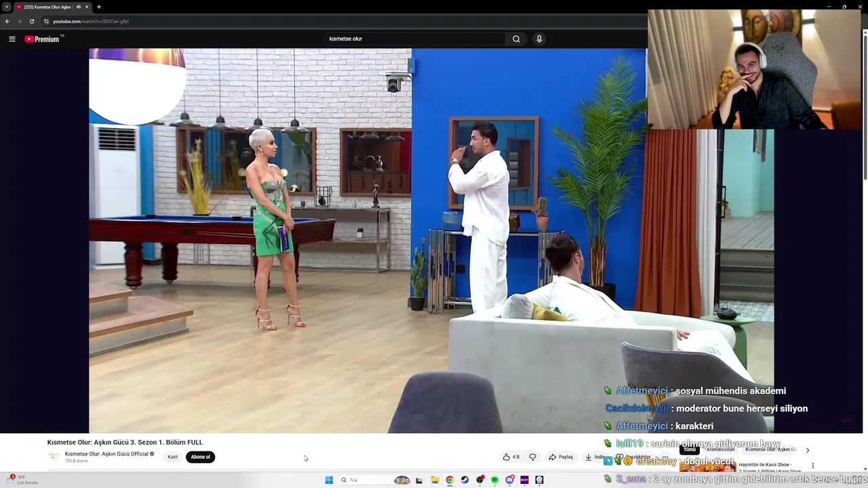Open Spotify from the taskbar
This screenshot has height=488, width=868.
click(x=494, y=480)
